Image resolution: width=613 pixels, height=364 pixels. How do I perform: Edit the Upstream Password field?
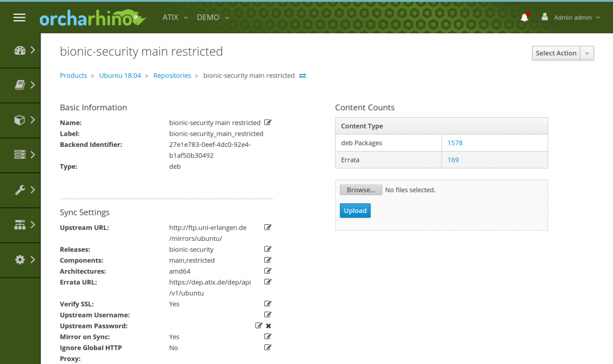coord(258,326)
